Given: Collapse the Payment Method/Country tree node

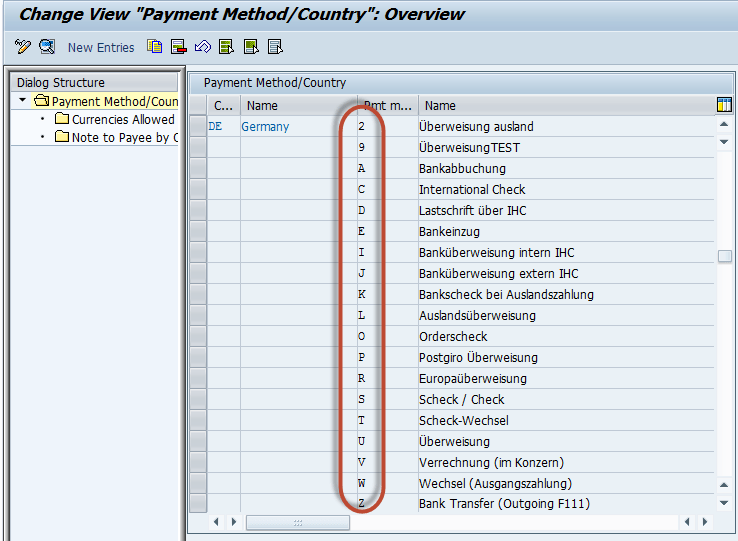Looking at the screenshot, I should tap(22, 101).
